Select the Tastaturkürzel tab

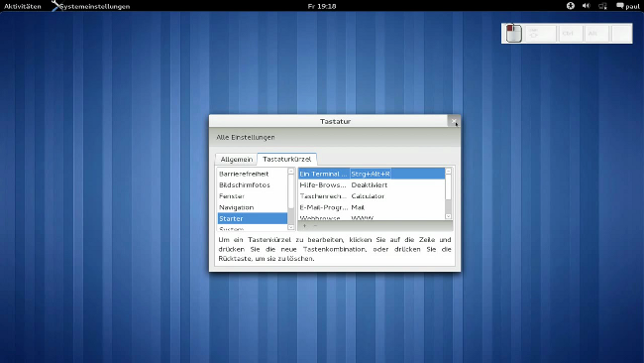(287, 159)
